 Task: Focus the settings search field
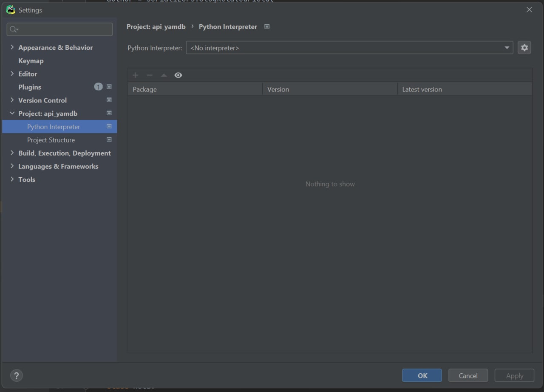click(59, 29)
